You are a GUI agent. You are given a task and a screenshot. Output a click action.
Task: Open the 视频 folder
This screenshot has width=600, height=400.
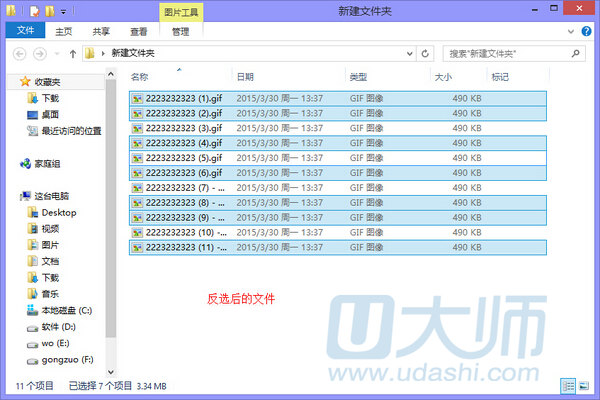coord(50,229)
